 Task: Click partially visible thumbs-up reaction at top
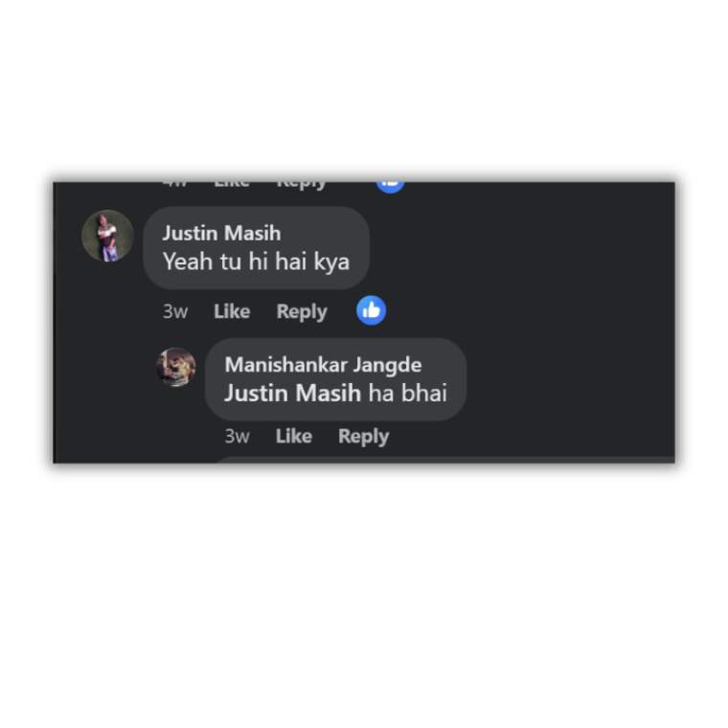tap(391, 187)
